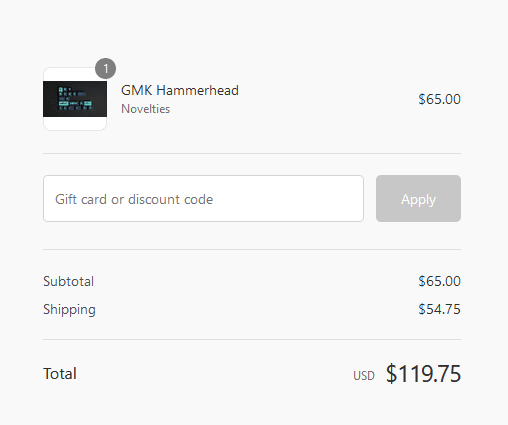
Task: Click the white area below the product image
Action: 75,123
